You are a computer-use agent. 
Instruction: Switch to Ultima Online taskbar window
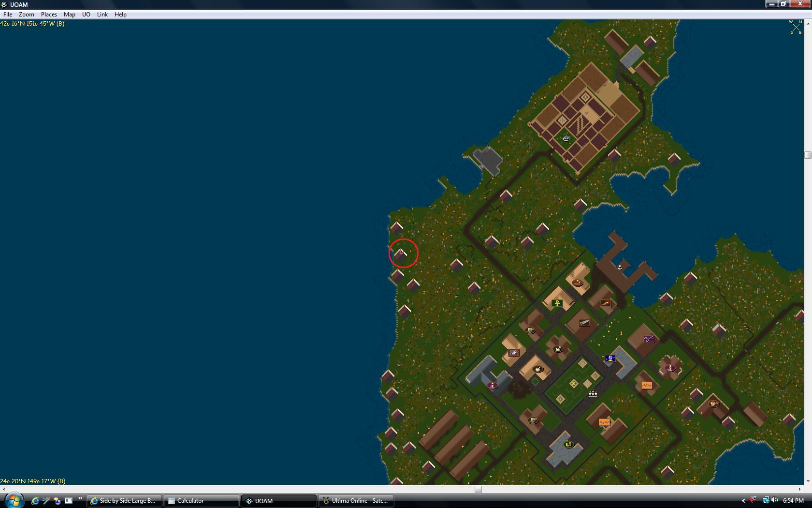pos(355,501)
